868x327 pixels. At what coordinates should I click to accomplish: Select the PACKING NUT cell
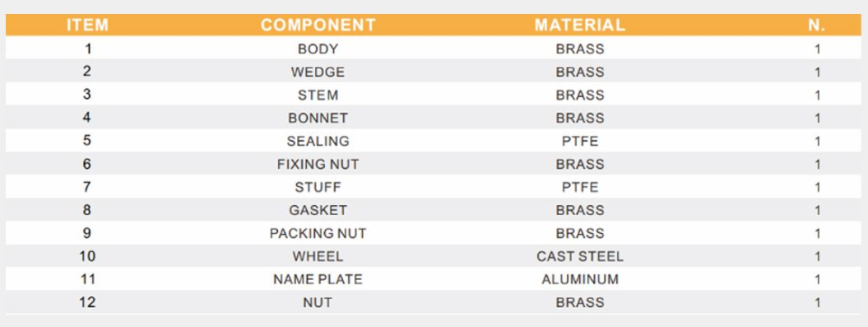tap(318, 233)
